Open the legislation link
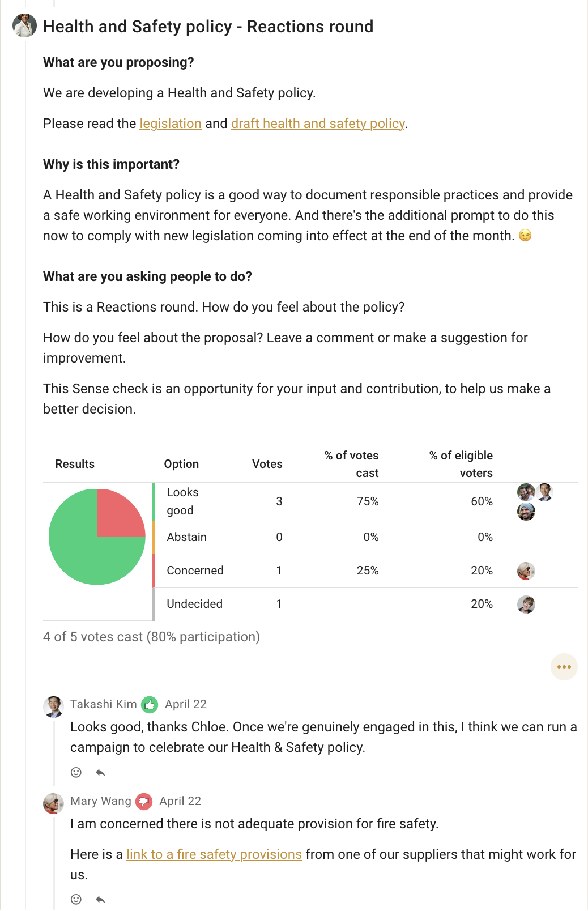This screenshot has width=588, height=911. (x=171, y=124)
